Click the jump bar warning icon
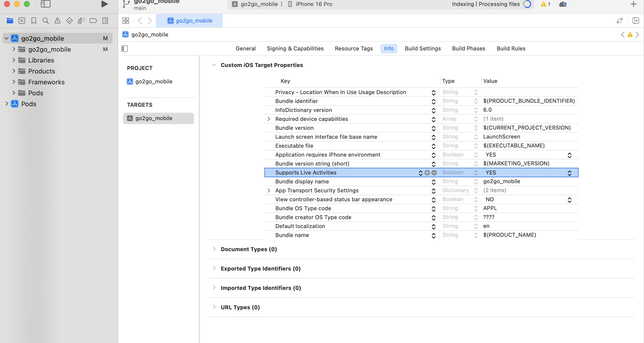The image size is (644, 343). click(x=630, y=34)
